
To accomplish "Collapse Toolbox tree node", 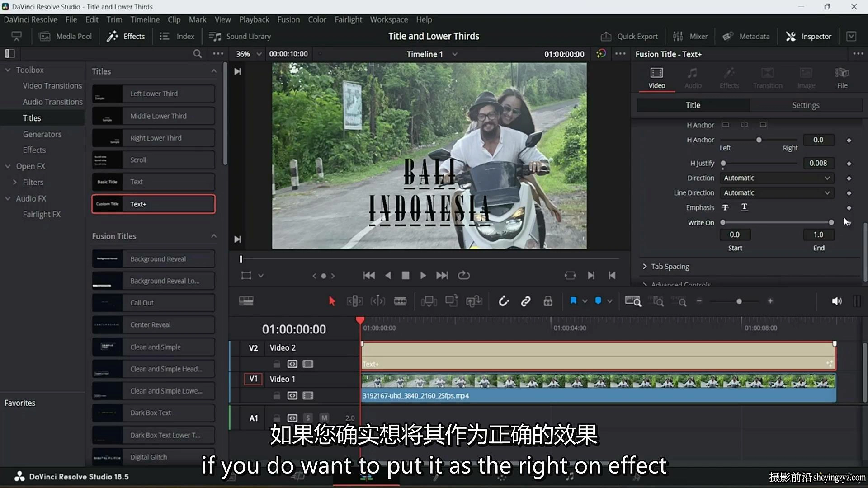I will pos(8,70).
